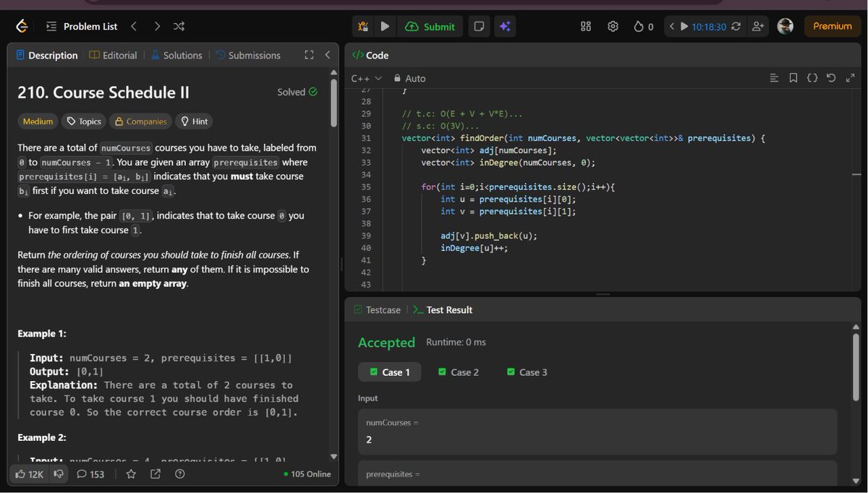The height and width of the screenshot is (493, 868).
Task: Open the Problem List
Action: point(82,27)
